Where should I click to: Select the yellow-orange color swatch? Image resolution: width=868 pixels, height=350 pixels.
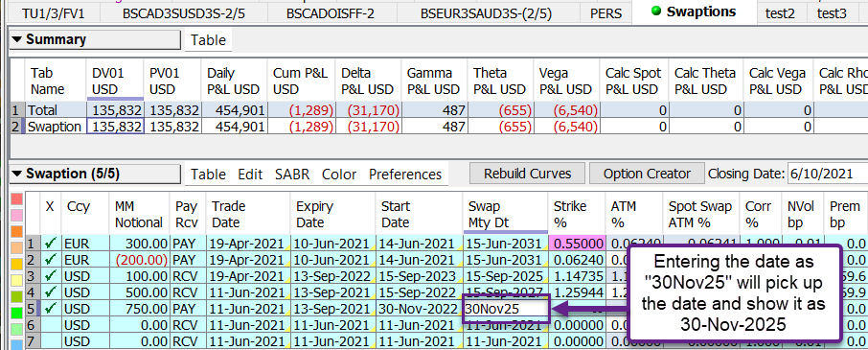tap(16, 264)
